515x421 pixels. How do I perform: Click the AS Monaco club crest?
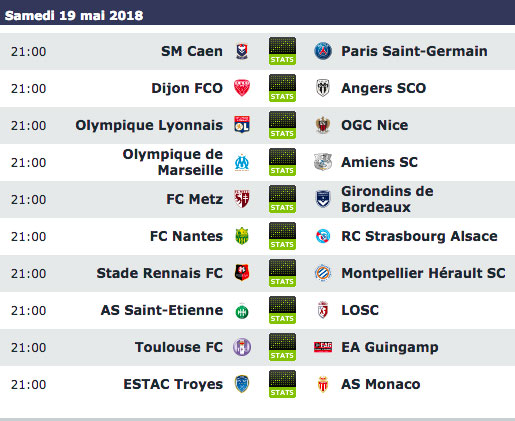pyautogui.click(x=323, y=384)
